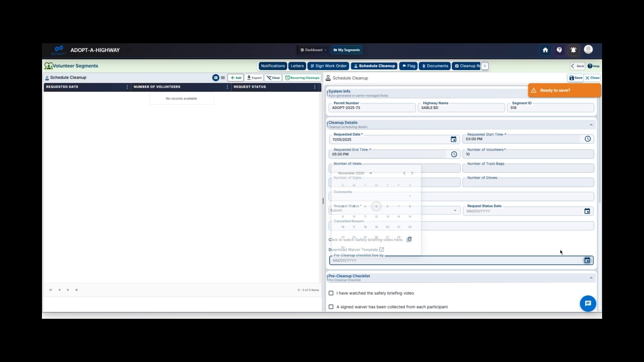Click the Save button on Schedule Cleanup
The height and width of the screenshot is (362, 644).
(575, 78)
